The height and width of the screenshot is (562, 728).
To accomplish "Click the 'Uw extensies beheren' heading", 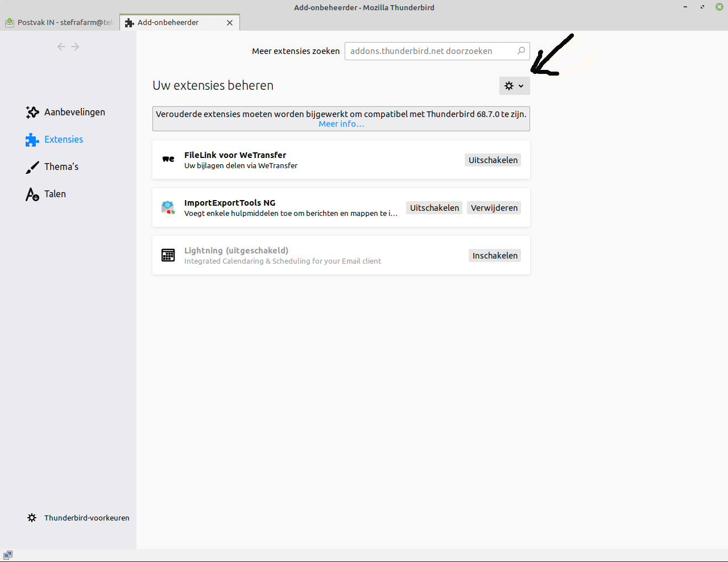I will [213, 85].
